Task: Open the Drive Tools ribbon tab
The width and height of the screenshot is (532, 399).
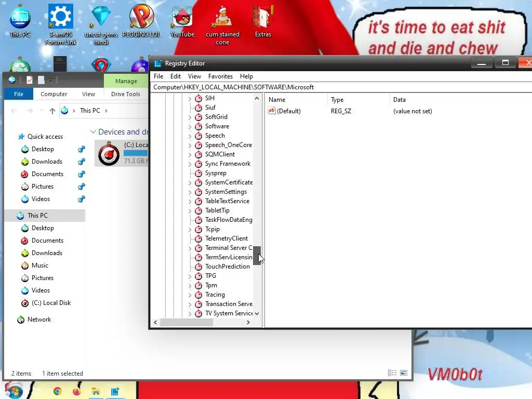Action: coord(126,94)
